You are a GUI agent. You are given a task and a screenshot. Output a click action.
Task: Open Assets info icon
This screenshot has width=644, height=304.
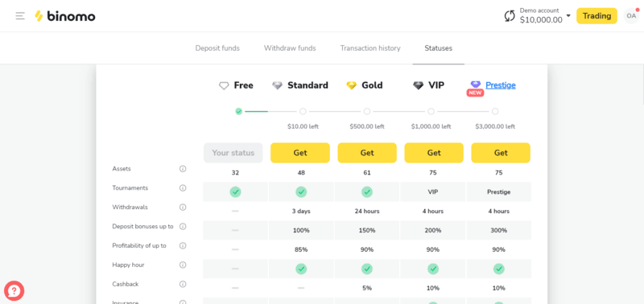(x=183, y=169)
